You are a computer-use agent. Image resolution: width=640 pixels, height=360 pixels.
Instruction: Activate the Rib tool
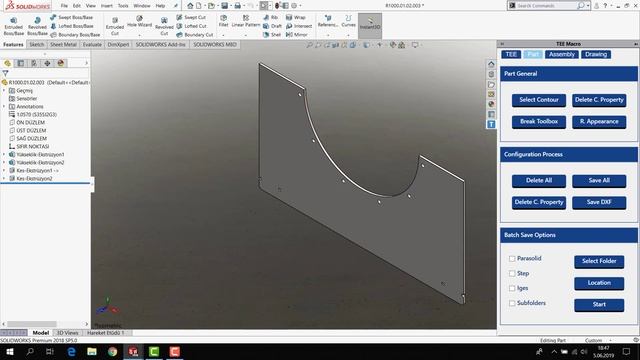pos(271,18)
